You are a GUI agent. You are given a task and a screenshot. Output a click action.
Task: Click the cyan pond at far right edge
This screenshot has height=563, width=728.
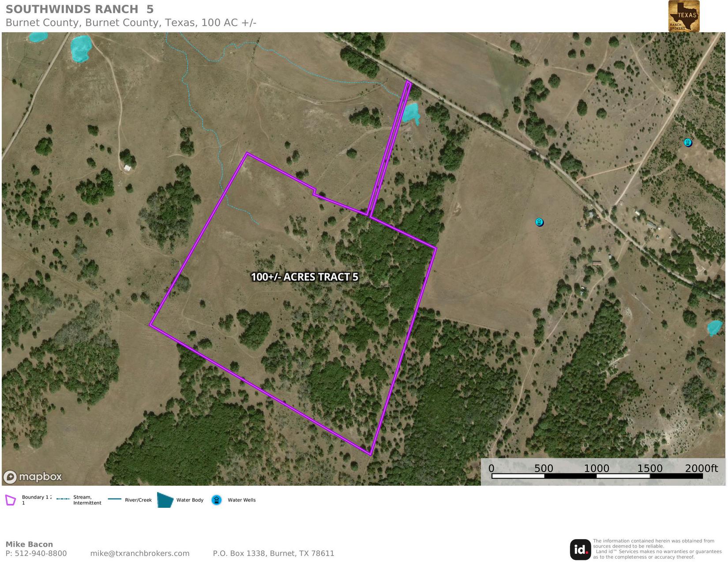pos(714,328)
